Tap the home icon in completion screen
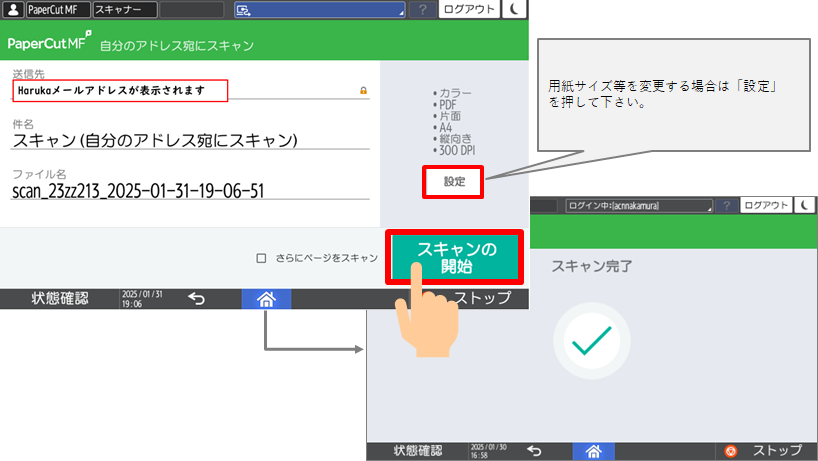 pyautogui.click(x=594, y=451)
